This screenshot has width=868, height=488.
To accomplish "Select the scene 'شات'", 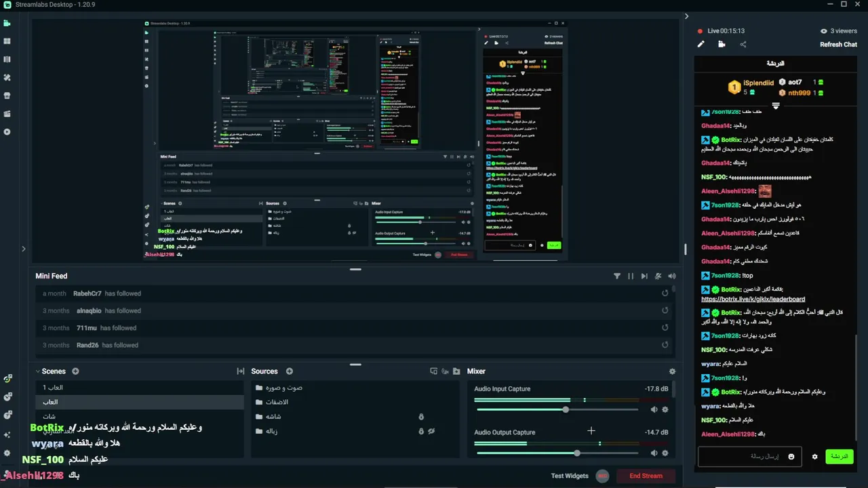I will click(140, 417).
